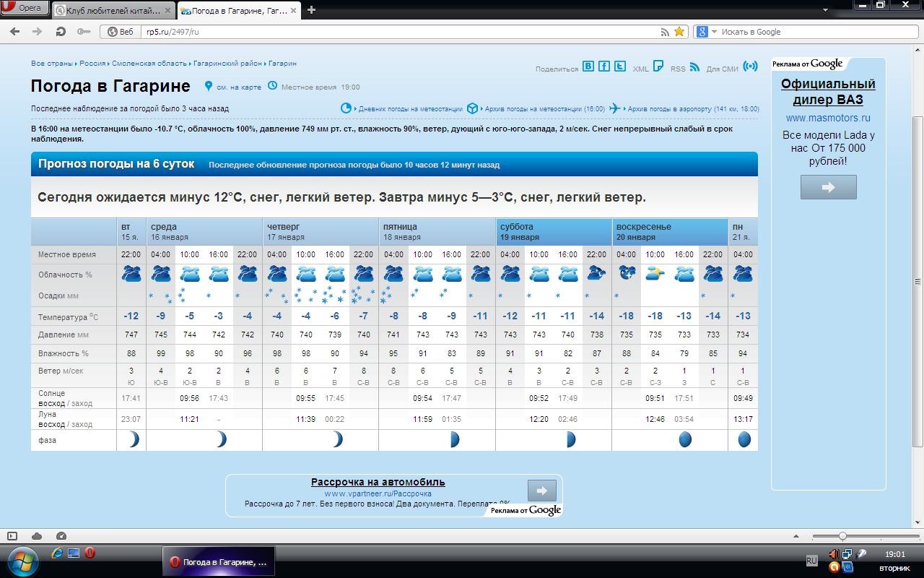Click the browser back arrow
This screenshot has height=578, width=924.
pyautogui.click(x=15, y=32)
